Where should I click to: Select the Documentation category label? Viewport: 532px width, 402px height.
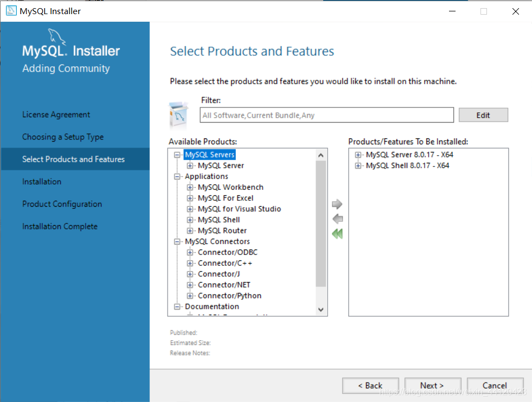coord(212,307)
